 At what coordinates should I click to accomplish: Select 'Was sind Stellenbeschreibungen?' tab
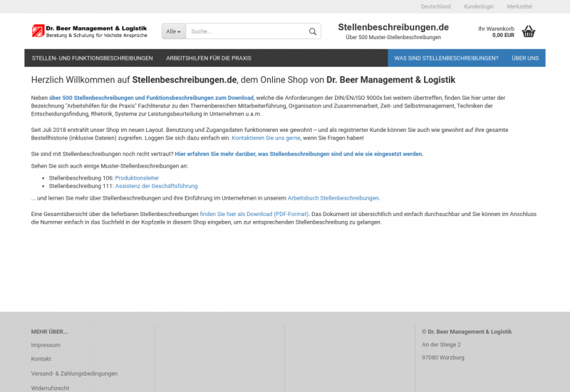pos(446,58)
